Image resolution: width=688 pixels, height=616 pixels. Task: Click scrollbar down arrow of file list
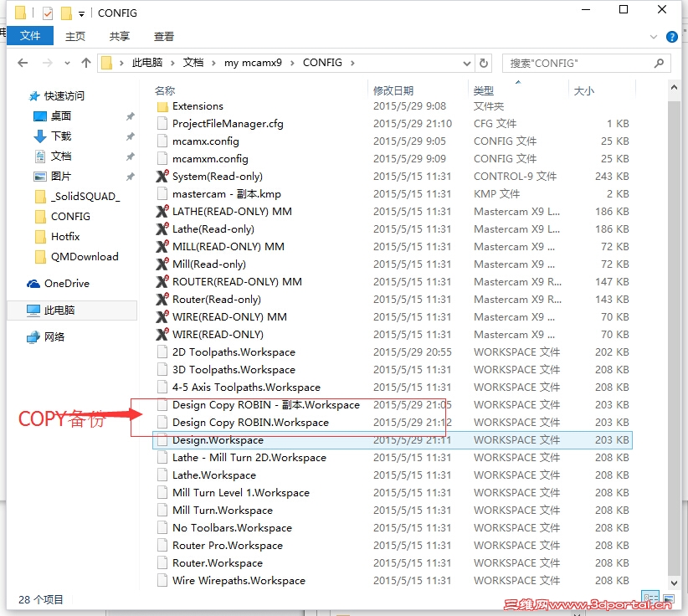coord(674,583)
